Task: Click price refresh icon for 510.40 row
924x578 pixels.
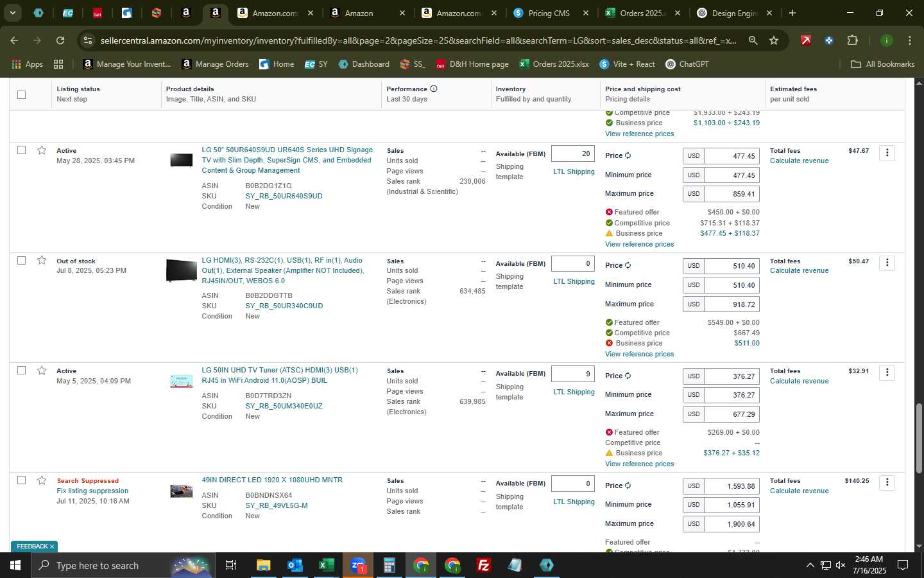Action: [628, 265]
